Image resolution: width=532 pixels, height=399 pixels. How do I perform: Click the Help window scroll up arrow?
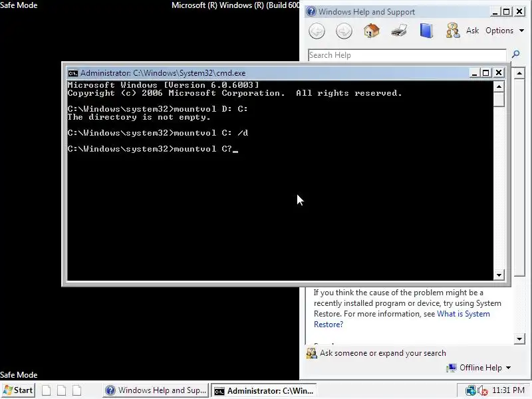(x=519, y=73)
